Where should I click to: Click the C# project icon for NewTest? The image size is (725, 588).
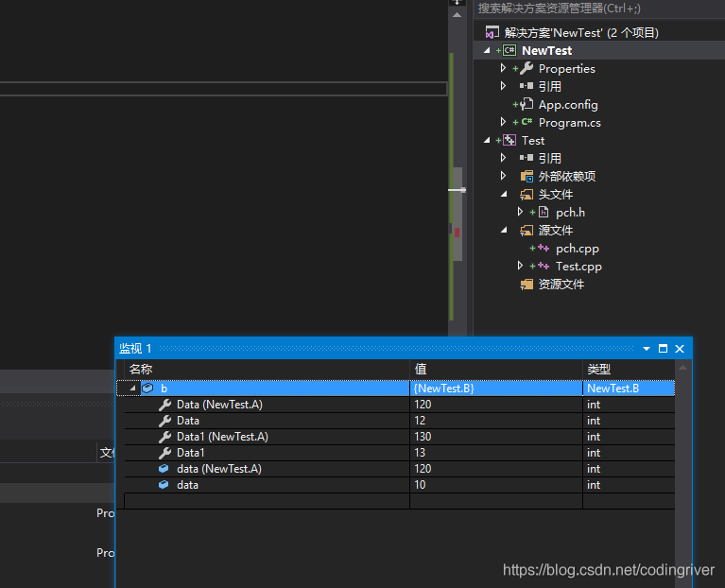[x=509, y=50]
